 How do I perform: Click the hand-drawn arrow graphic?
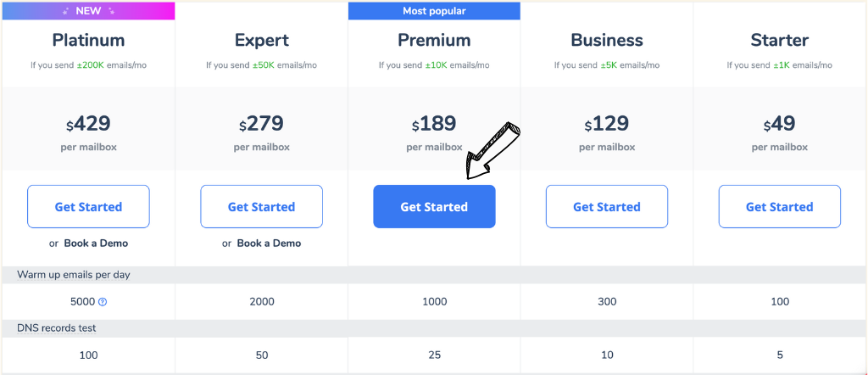[493, 149]
